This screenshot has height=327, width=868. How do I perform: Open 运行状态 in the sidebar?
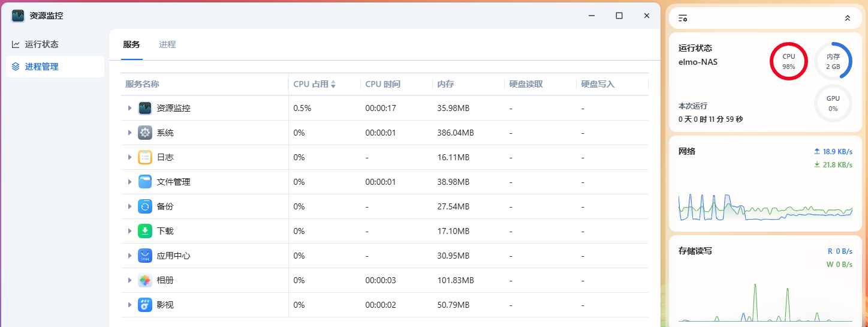point(41,44)
